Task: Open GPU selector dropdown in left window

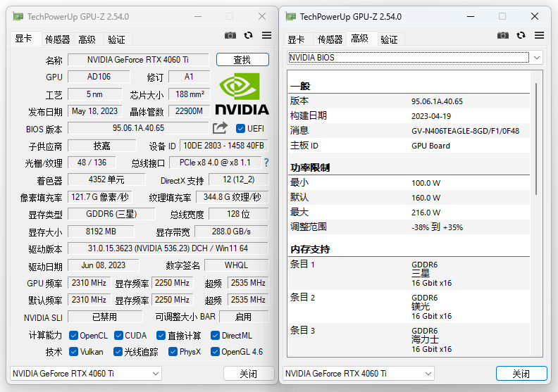Action: coord(86,374)
